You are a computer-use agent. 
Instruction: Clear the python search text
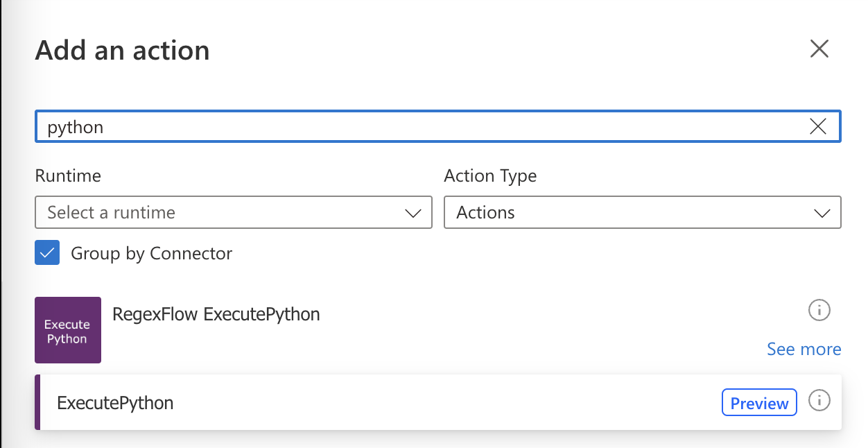[818, 126]
